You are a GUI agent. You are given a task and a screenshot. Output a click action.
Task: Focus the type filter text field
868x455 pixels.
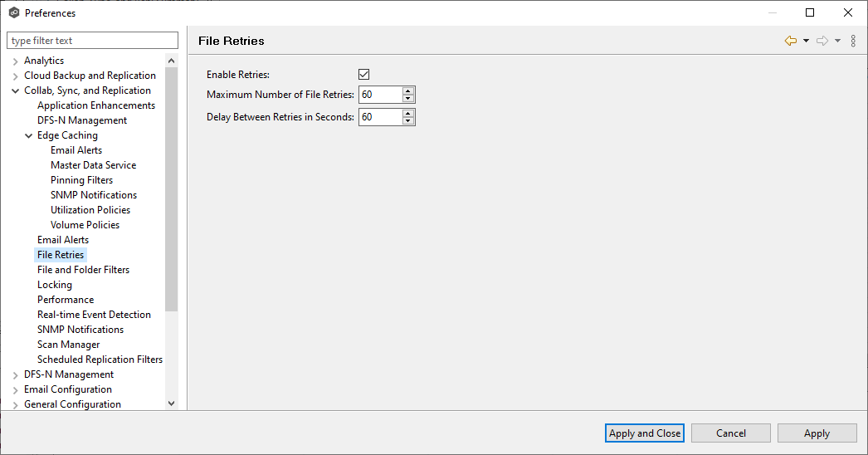pos(92,41)
